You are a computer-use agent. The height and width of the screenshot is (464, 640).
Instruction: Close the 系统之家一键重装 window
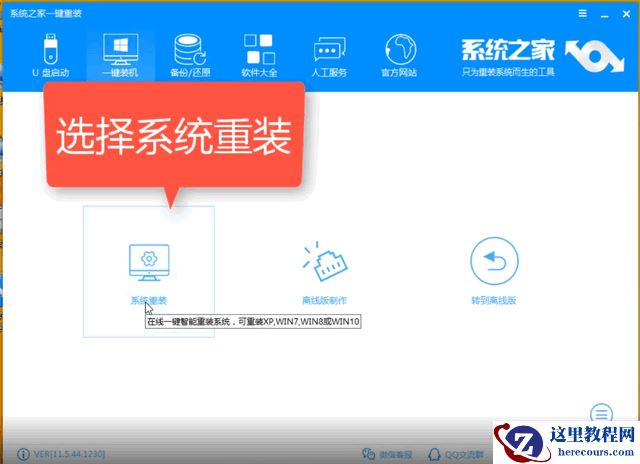pos(627,14)
